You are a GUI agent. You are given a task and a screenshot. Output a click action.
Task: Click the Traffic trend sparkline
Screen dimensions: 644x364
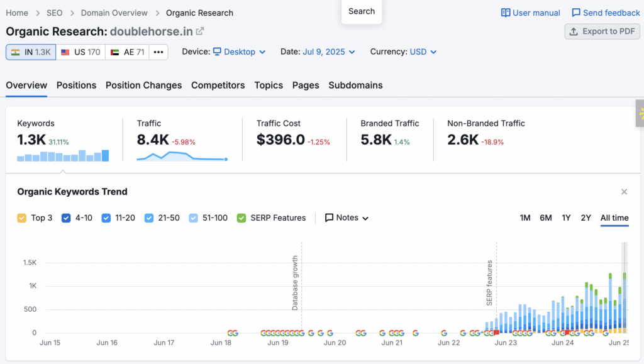182,157
